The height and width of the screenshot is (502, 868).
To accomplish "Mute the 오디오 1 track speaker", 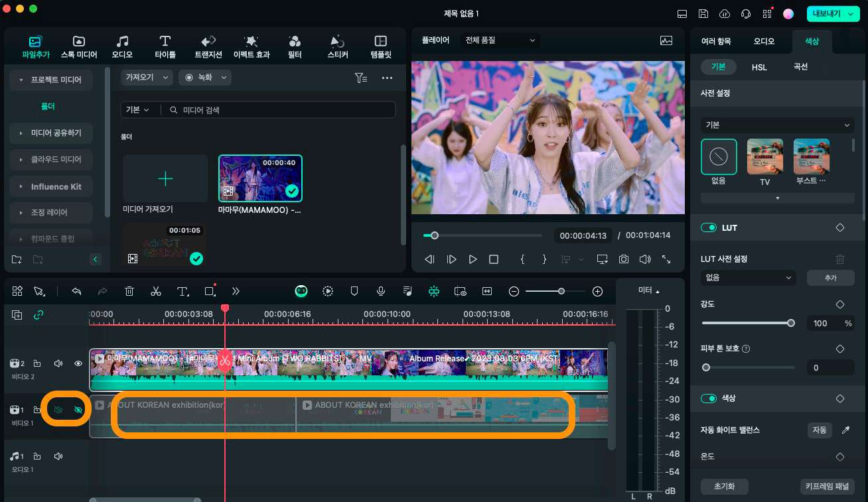I will 58,456.
